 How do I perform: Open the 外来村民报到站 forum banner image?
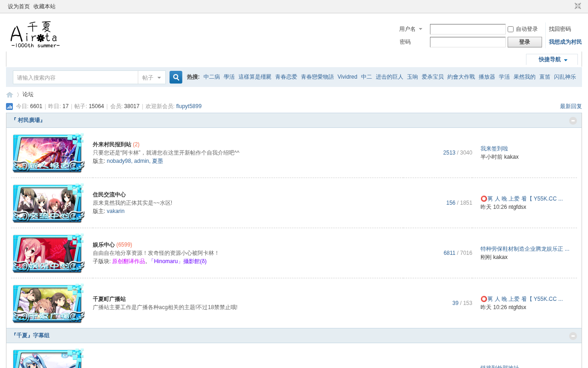coord(48,153)
